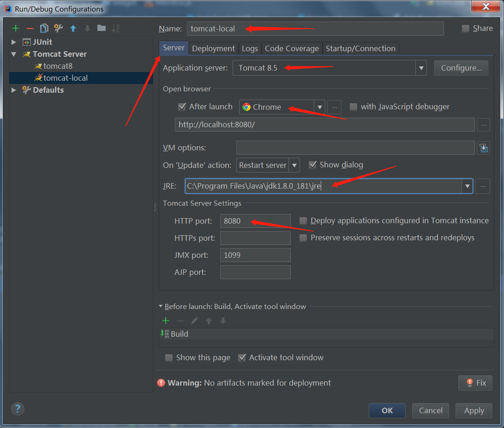Viewport: 504px width, 428px height.
Task: Toggle Activate tool window checkbox
Action: (242, 357)
